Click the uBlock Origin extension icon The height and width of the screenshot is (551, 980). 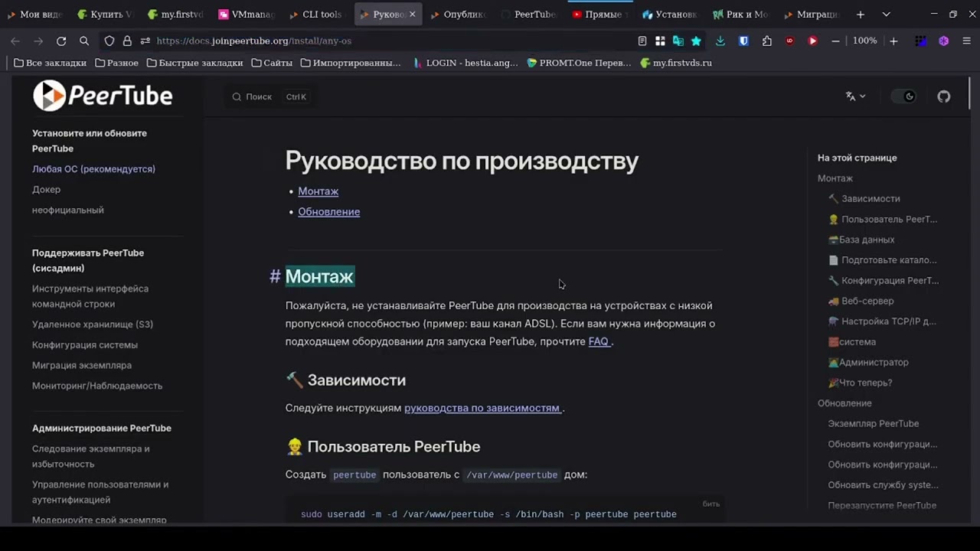790,41
